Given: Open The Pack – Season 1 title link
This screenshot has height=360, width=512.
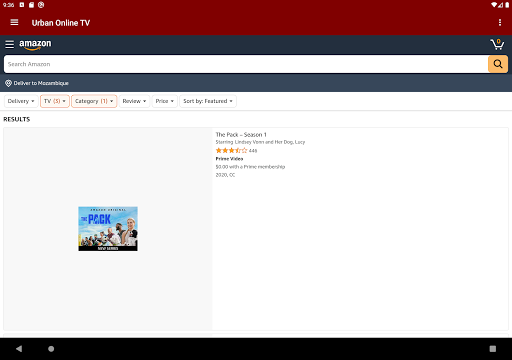Looking at the screenshot, I should coord(241,135).
